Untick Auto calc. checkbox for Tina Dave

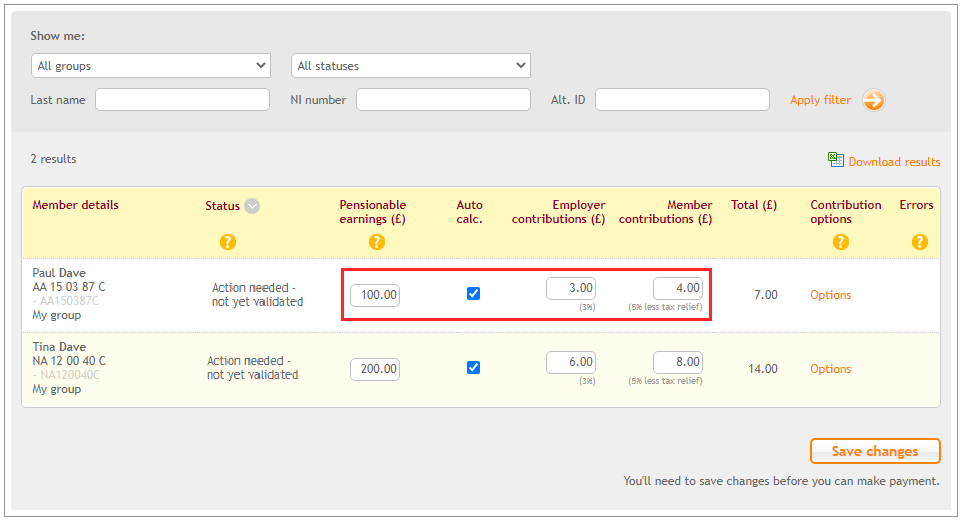(473, 368)
